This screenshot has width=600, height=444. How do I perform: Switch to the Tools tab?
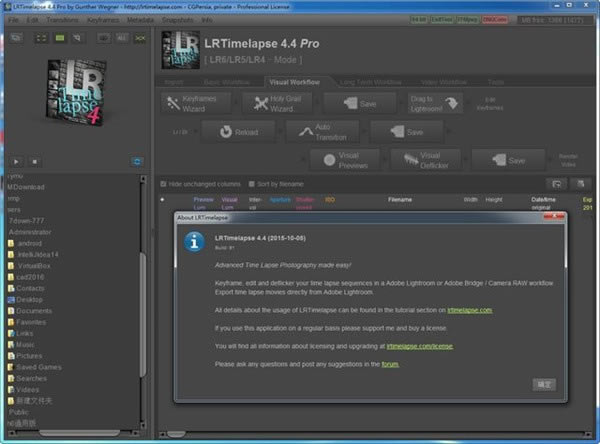(496, 82)
